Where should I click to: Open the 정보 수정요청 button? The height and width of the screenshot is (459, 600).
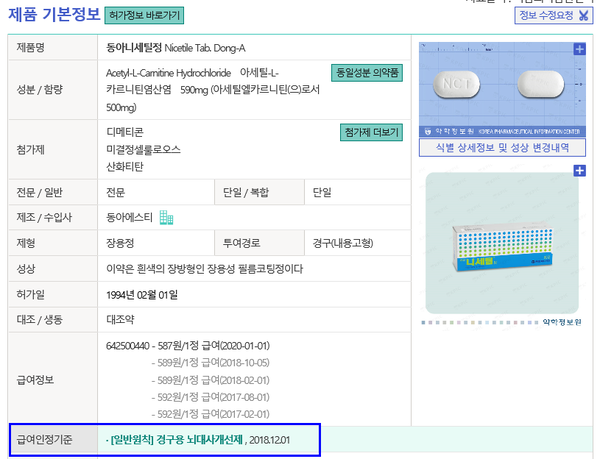tap(553, 16)
